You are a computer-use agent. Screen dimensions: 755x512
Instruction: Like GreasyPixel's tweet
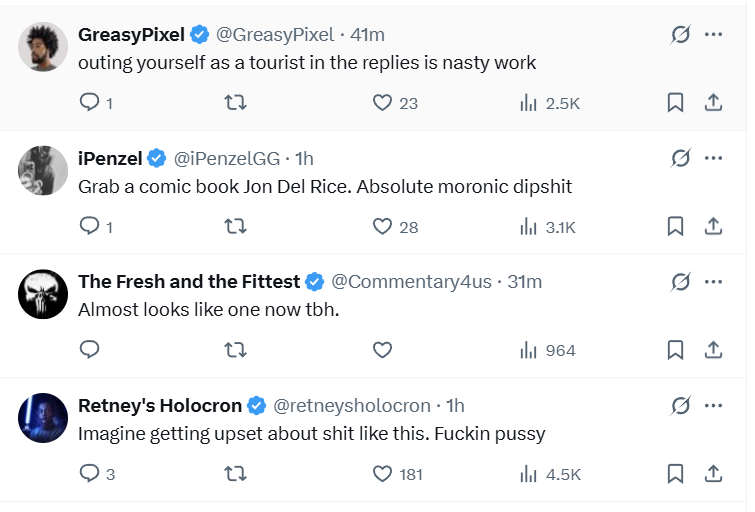click(381, 102)
